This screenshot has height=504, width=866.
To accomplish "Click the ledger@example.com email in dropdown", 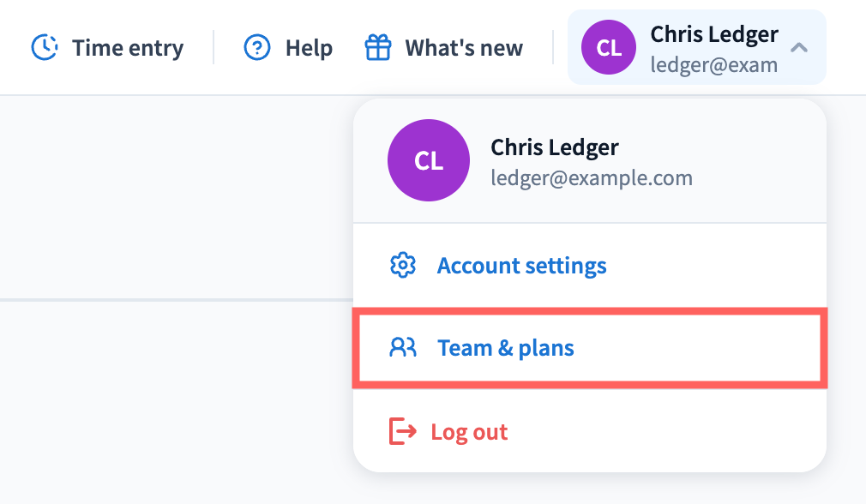I will (592, 178).
